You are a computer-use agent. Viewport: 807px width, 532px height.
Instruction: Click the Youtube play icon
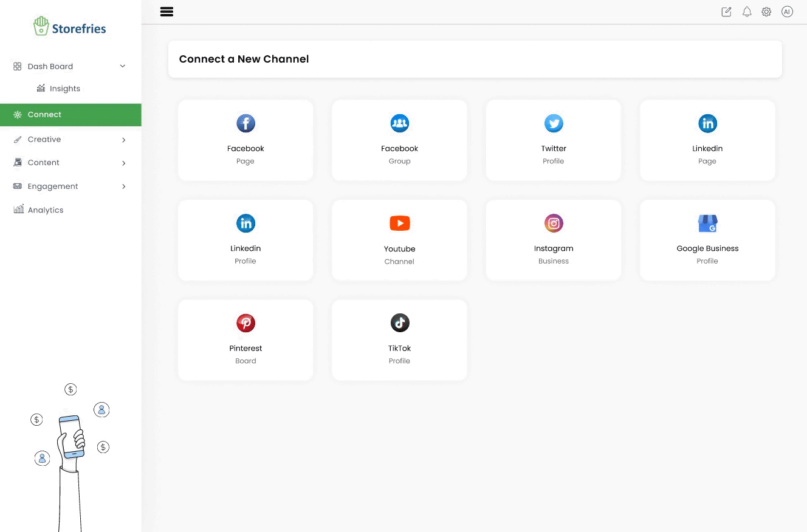point(399,223)
